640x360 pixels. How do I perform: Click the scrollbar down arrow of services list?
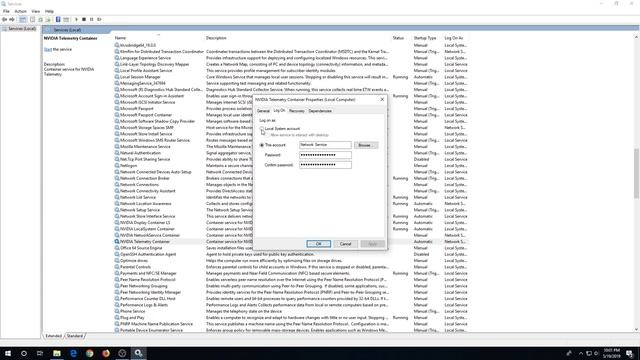tap(636, 329)
